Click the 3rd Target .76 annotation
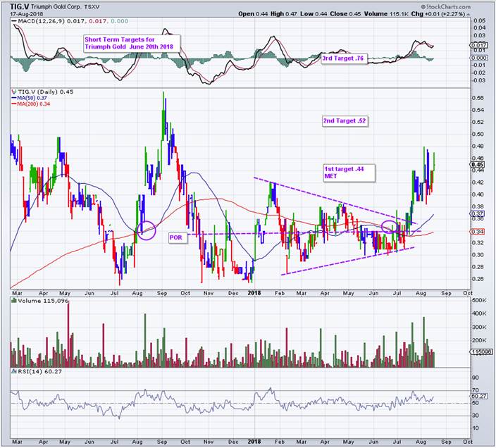The width and height of the screenshot is (496, 448). coord(344,58)
